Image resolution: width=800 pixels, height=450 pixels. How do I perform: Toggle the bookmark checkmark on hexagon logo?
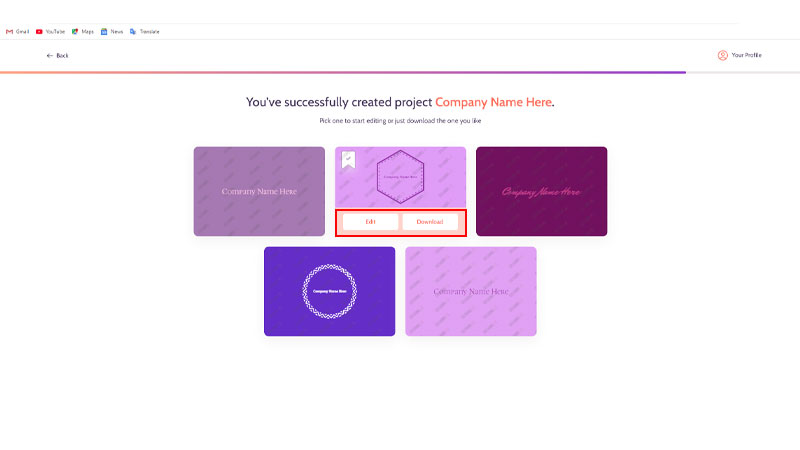[348, 160]
